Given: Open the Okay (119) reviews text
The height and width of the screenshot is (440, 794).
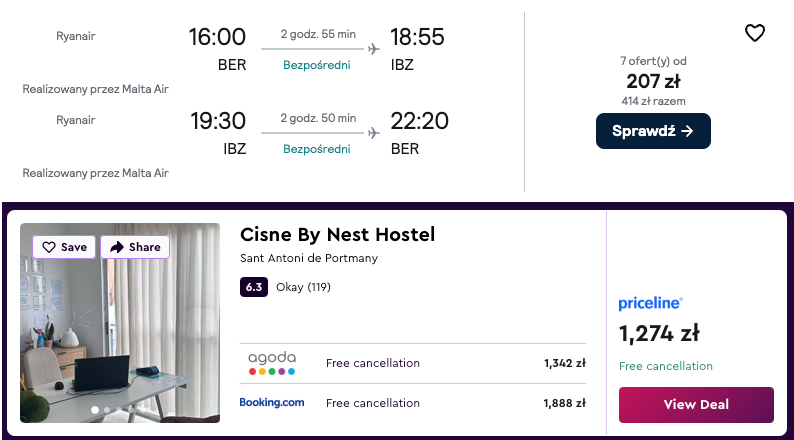Looking at the screenshot, I should click(303, 287).
